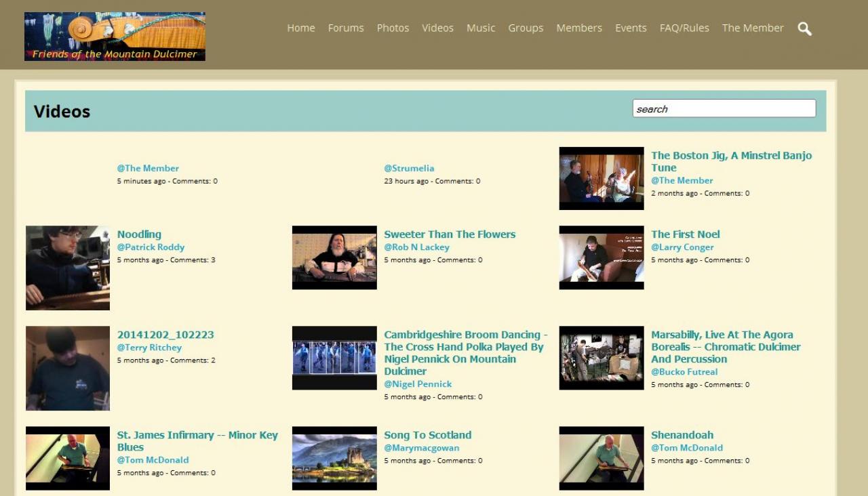868x496 pixels.
Task: Open The First Noel video title link
Action: point(686,234)
